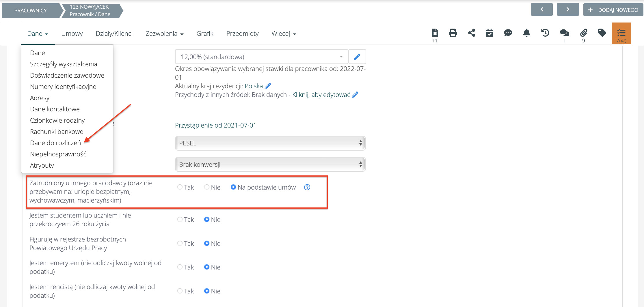
Task: Open the Brak konwersji dropdown
Action: point(270,164)
